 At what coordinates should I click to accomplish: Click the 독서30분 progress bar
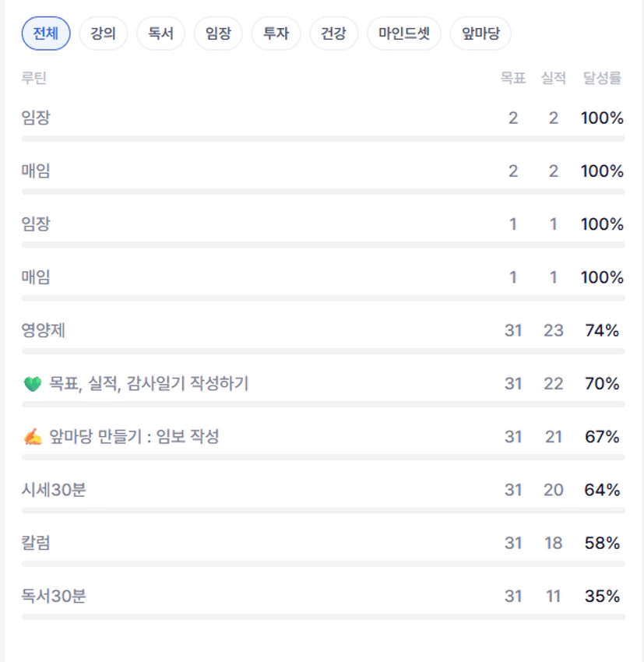(x=323, y=617)
